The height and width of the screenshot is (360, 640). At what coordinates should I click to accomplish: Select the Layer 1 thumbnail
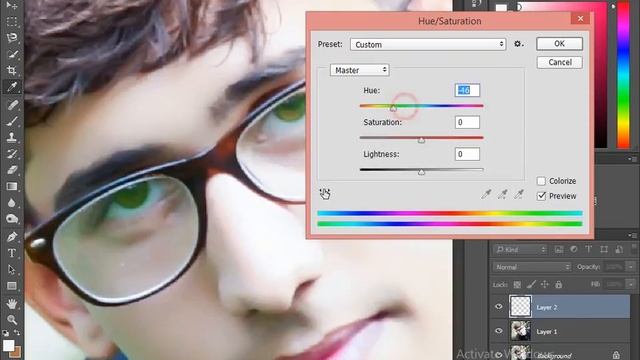[x=520, y=331]
